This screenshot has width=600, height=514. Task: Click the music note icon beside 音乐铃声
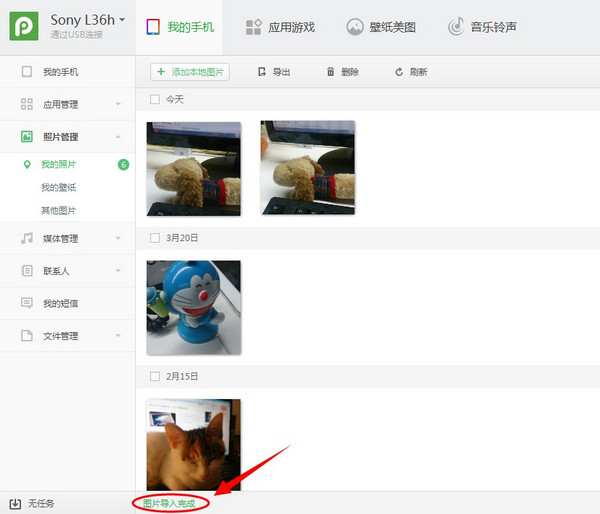coord(456,27)
